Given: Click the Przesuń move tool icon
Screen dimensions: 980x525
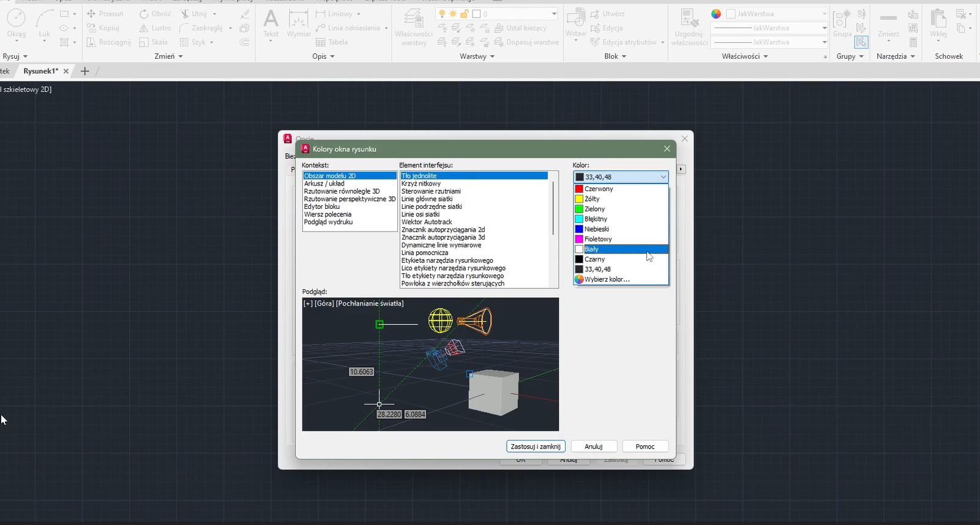Looking at the screenshot, I should coord(91,13).
